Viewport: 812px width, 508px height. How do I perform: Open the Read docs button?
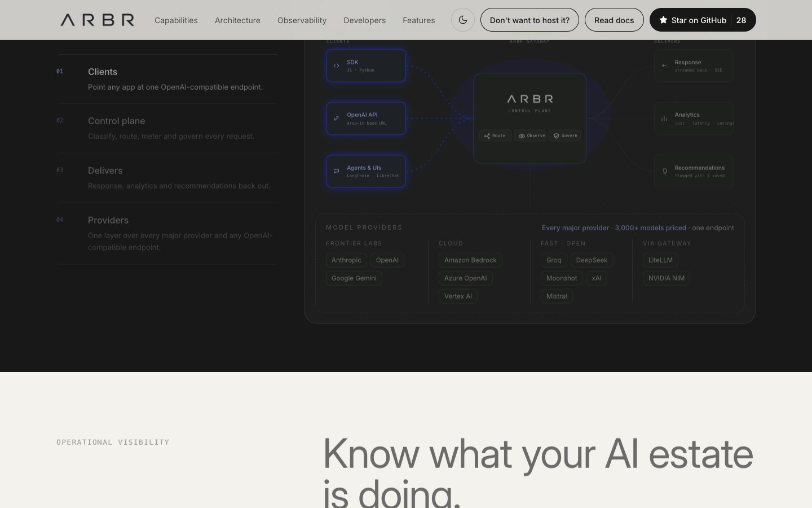(614, 20)
